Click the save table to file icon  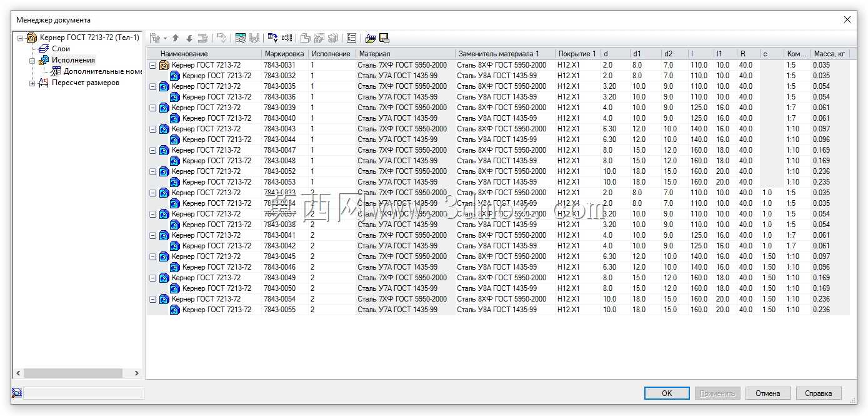pos(384,38)
